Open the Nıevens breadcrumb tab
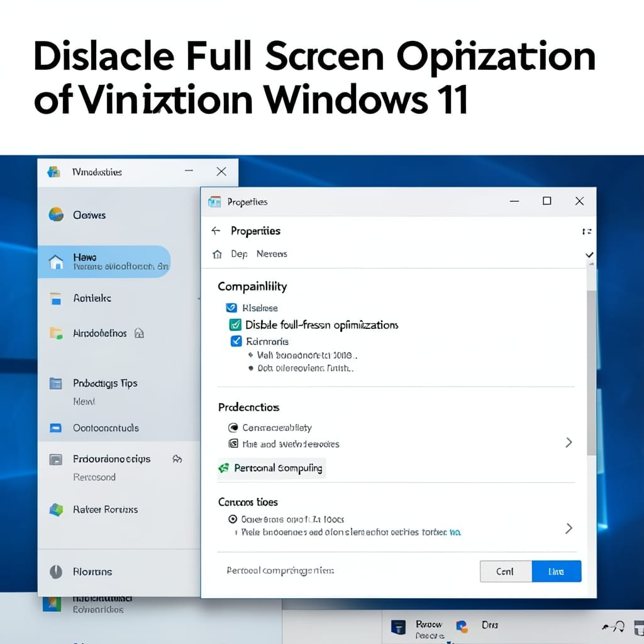 point(272,254)
